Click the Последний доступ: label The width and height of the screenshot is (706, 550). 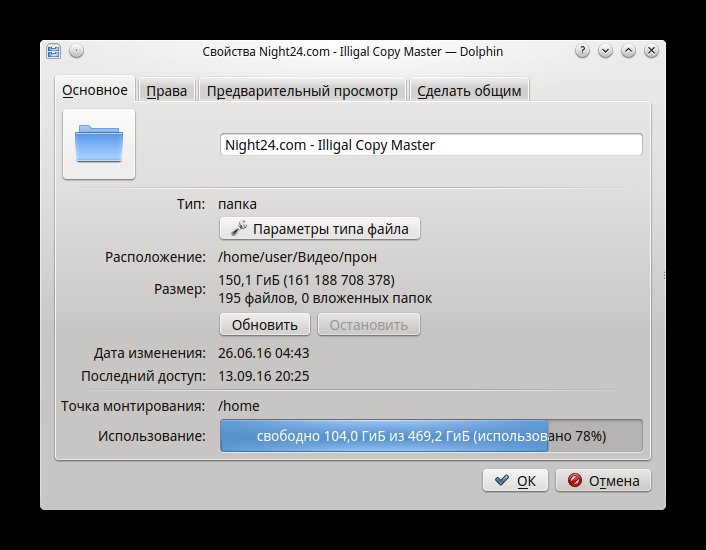143,376
